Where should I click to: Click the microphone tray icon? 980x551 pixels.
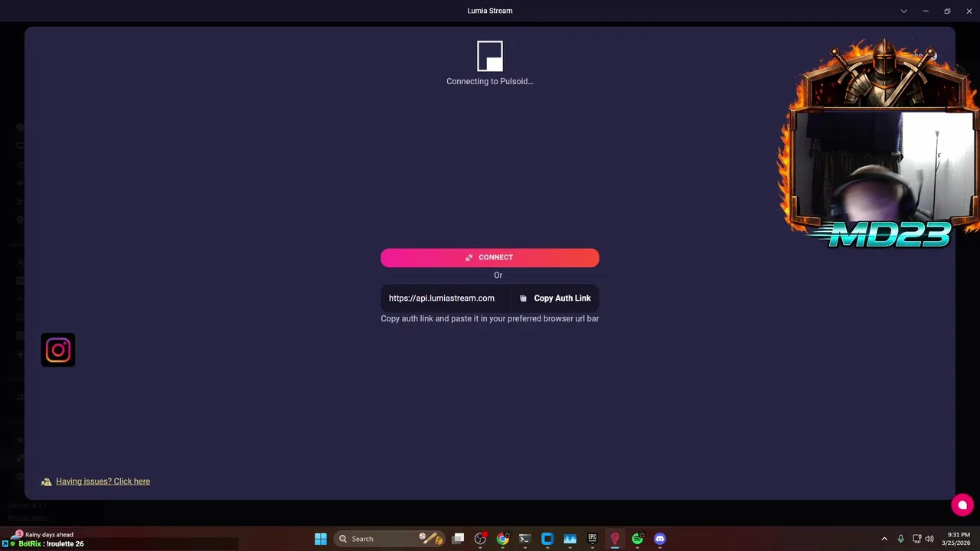pos(900,539)
